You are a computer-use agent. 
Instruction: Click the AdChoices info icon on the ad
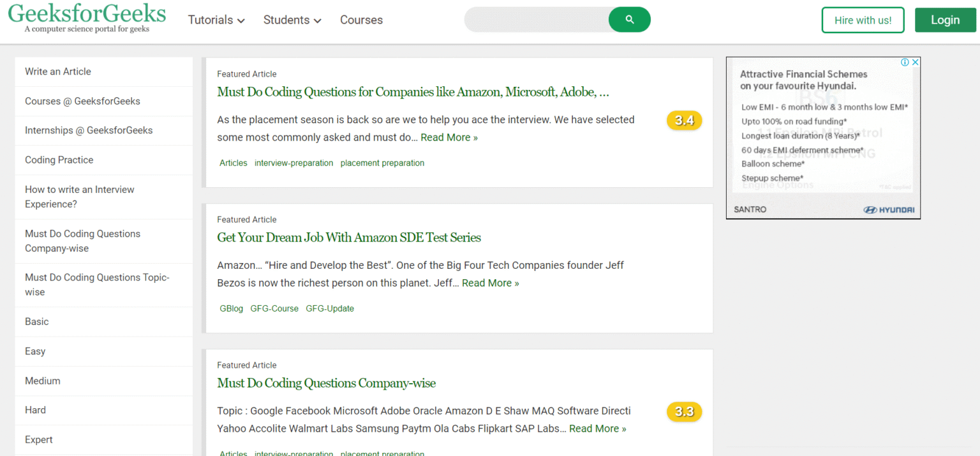(905, 62)
